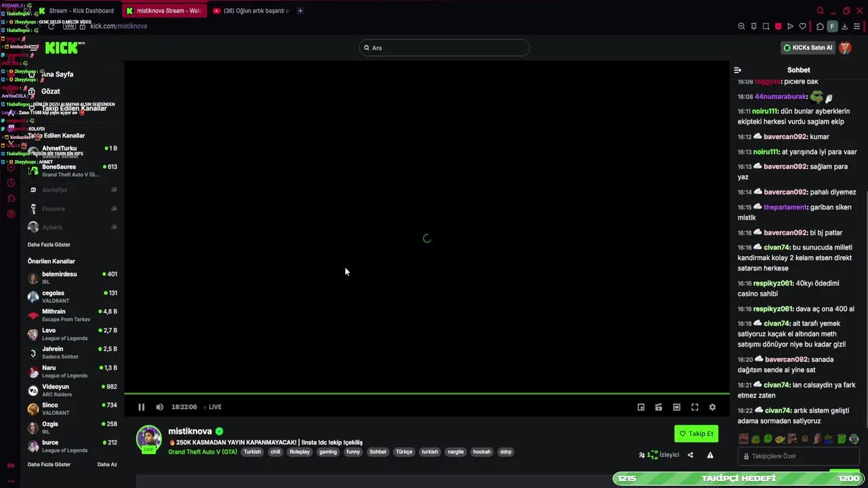Open the cegolas VALORANT channel

pos(72,297)
